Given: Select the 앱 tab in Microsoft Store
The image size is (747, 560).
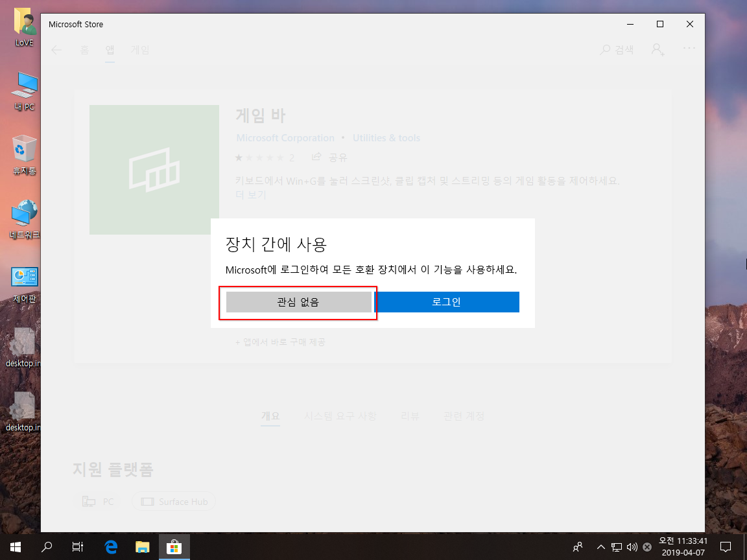Looking at the screenshot, I should click(x=110, y=49).
